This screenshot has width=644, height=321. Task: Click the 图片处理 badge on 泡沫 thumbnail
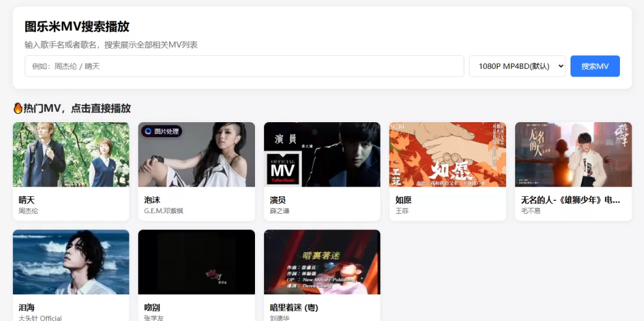(x=162, y=131)
